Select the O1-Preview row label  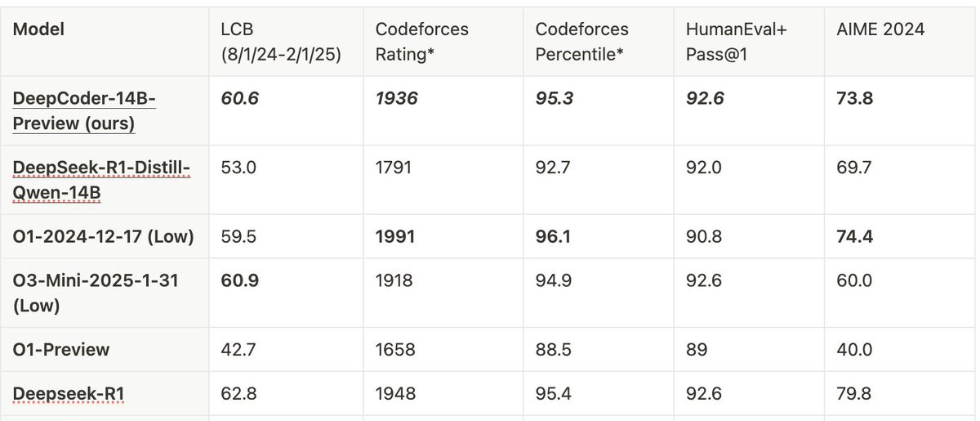click(x=61, y=349)
